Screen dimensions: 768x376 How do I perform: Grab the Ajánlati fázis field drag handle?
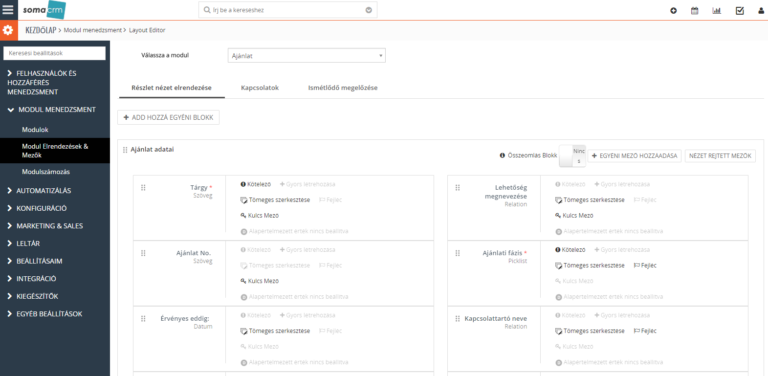click(457, 253)
